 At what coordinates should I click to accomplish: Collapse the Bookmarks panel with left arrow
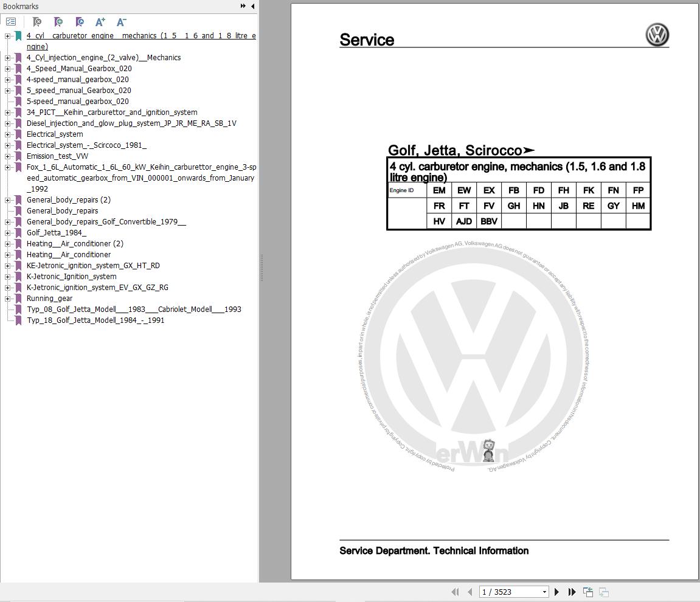(252, 6)
